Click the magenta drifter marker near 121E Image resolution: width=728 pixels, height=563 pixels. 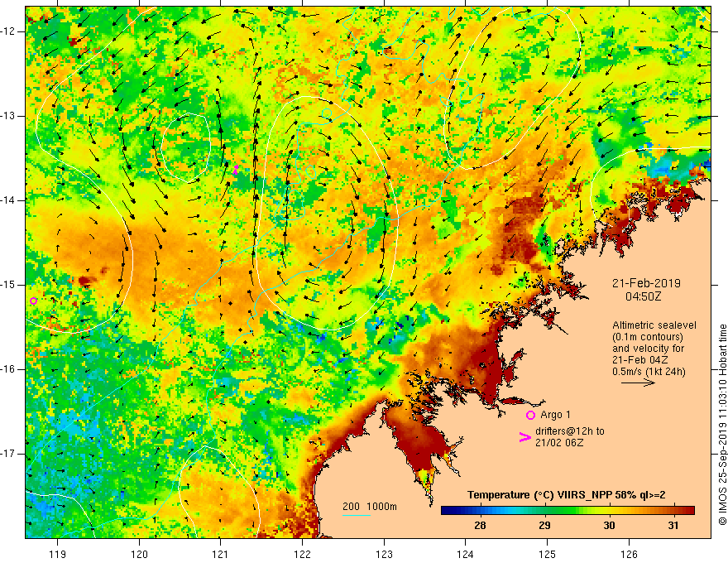click(x=236, y=170)
